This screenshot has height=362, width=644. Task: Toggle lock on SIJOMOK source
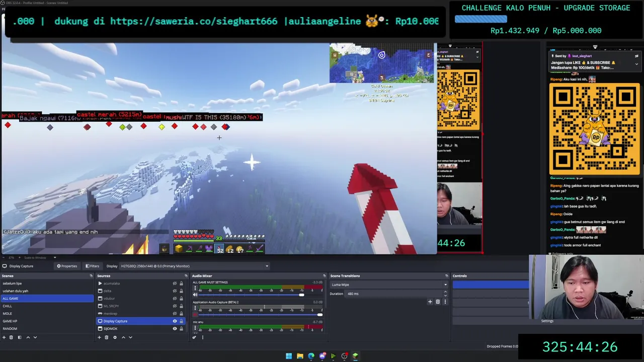pyautogui.click(x=181, y=329)
